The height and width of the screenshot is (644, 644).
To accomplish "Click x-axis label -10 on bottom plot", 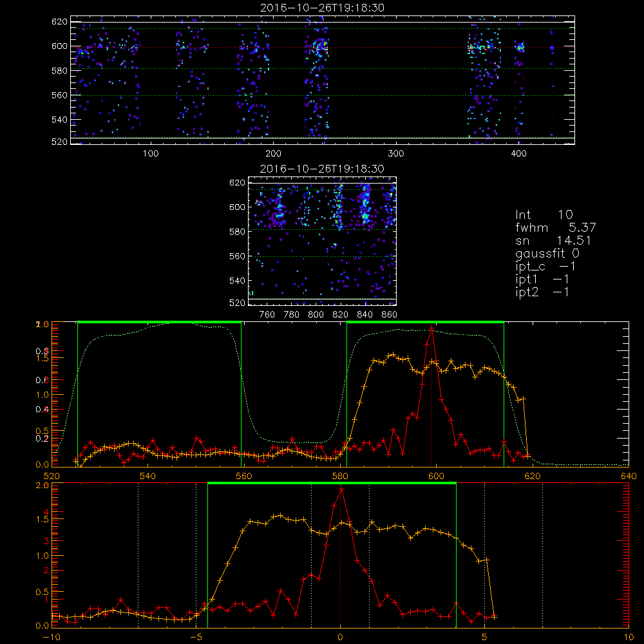I will point(52,638).
